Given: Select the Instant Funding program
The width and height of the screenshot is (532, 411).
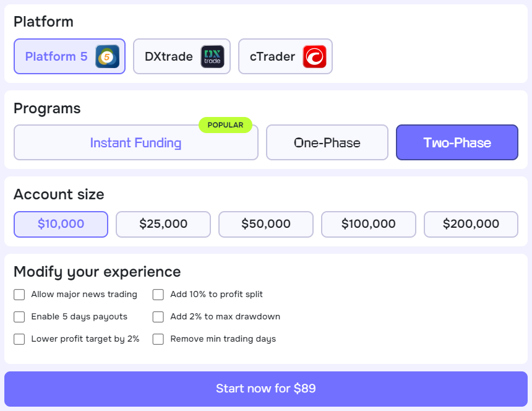Looking at the screenshot, I should pyautogui.click(x=135, y=143).
